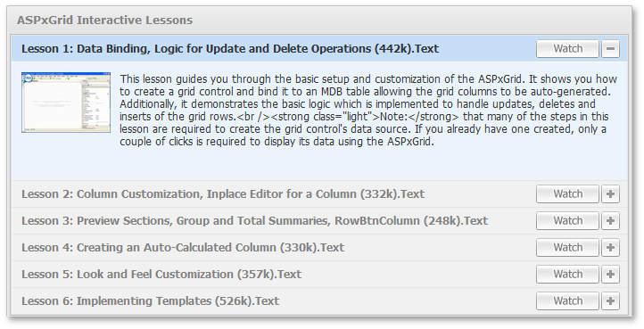Open Lesson 5 Look and Feel Customization title
The height and width of the screenshot is (329, 644).
click(161, 274)
